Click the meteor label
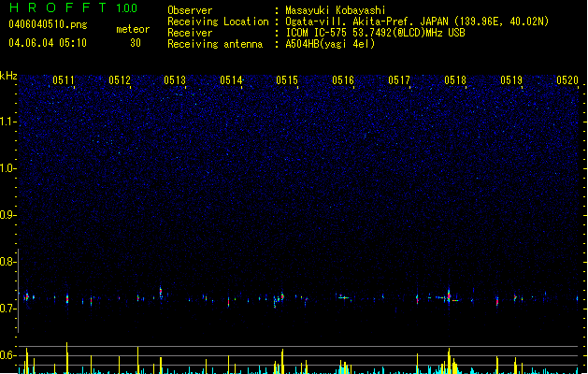 (133, 29)
